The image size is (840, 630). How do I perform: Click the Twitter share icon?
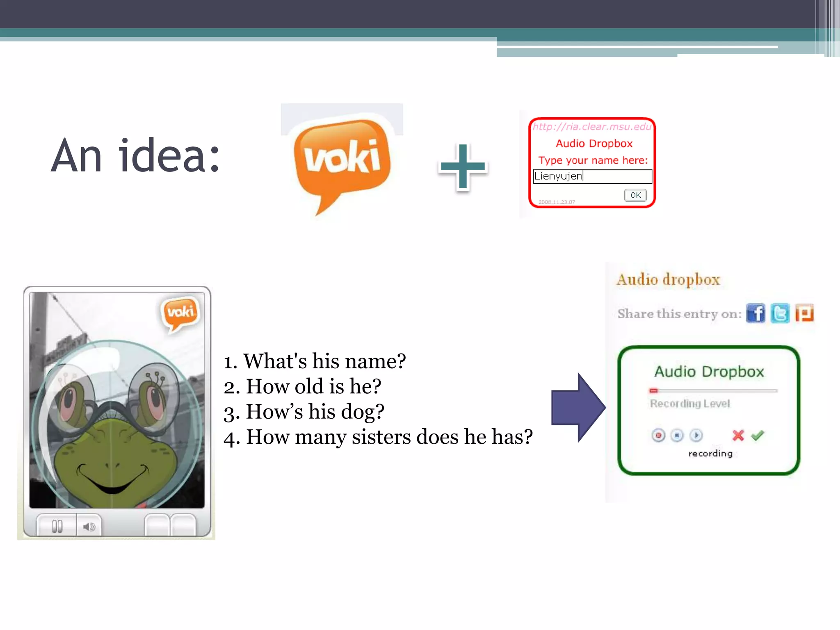pos(780,314)
